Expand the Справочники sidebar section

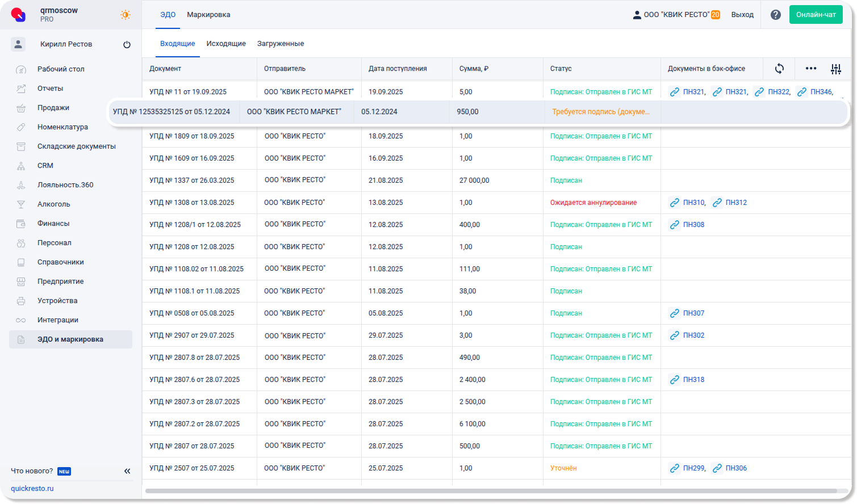(60, 262)
